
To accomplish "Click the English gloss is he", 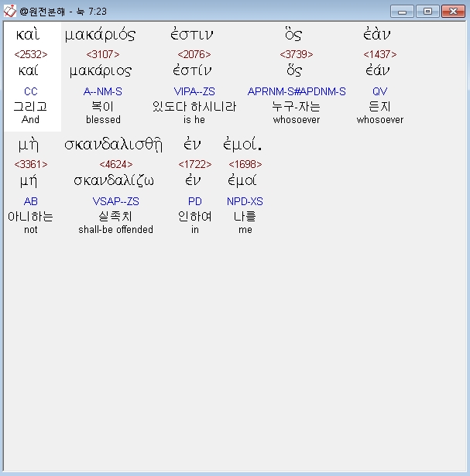I will pyautogui.click(x=194, y=120).
